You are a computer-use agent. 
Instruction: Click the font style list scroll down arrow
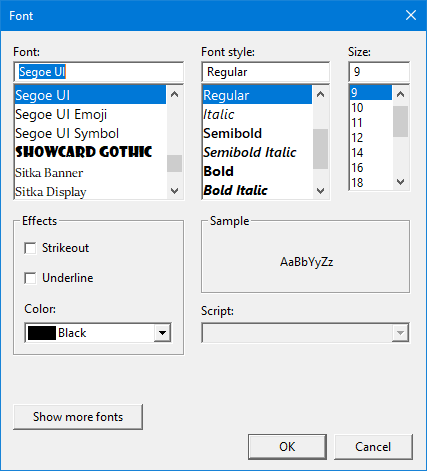tap(320, 191)
